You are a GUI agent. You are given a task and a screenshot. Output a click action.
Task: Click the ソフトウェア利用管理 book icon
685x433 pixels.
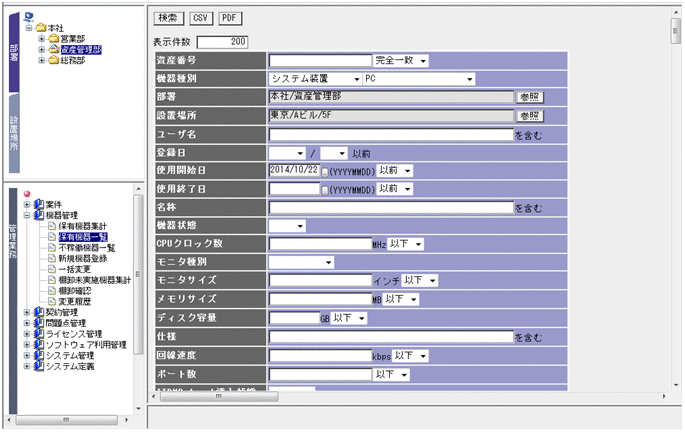pos(39,345)
